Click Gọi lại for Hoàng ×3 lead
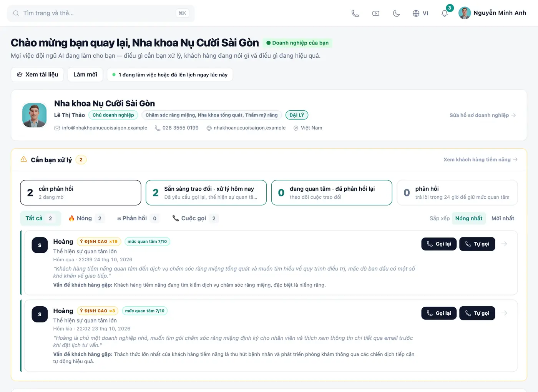Viewport: 538px width, 392px height. pyautogui.click(x=439, y=313)
